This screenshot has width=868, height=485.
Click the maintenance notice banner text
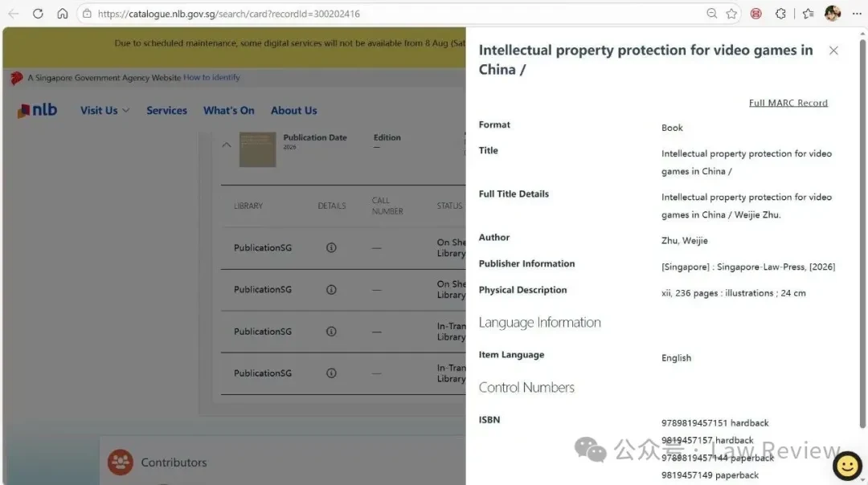(290, 43)
